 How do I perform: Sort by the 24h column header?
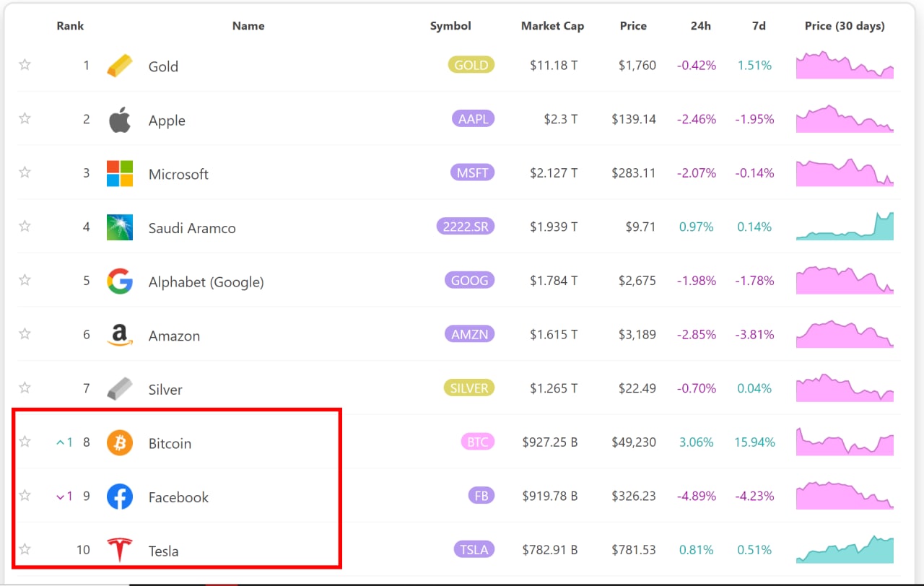[x=700, y=26]
